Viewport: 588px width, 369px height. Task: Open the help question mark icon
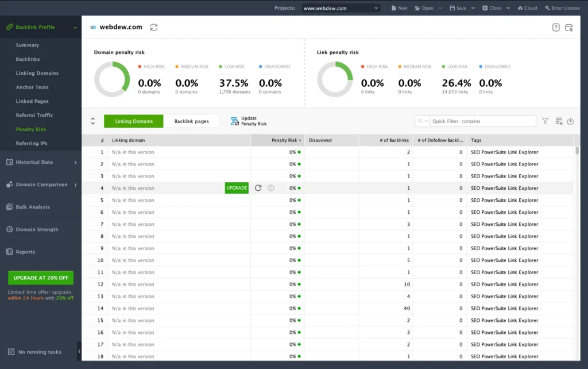[x=556, y=28]
